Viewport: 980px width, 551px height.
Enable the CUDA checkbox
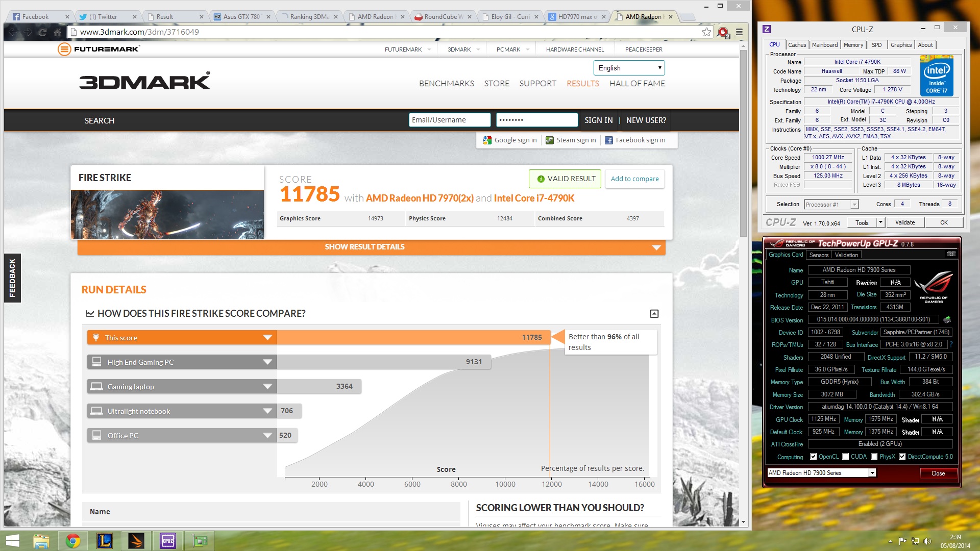coord(846,457)
